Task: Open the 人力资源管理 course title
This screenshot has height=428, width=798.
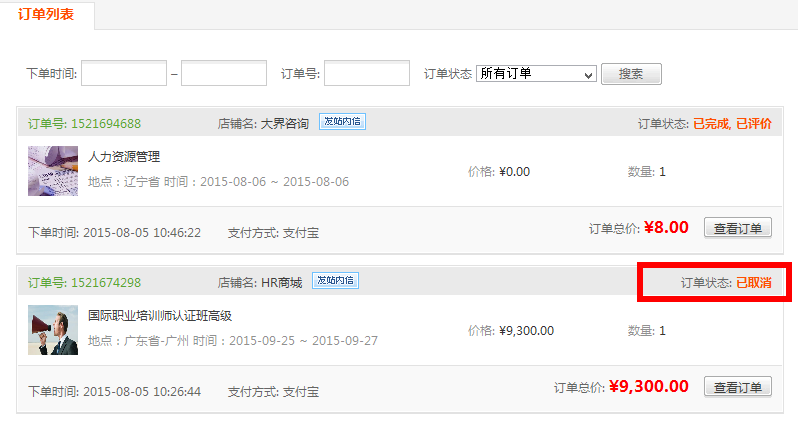Action: tap(124, 157)
